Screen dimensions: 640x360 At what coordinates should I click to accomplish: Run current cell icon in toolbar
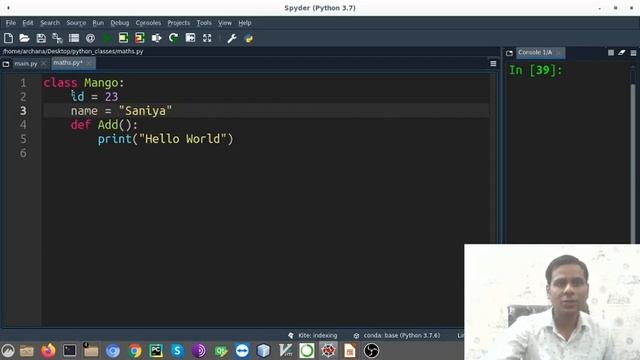click(x=123, y=38)
